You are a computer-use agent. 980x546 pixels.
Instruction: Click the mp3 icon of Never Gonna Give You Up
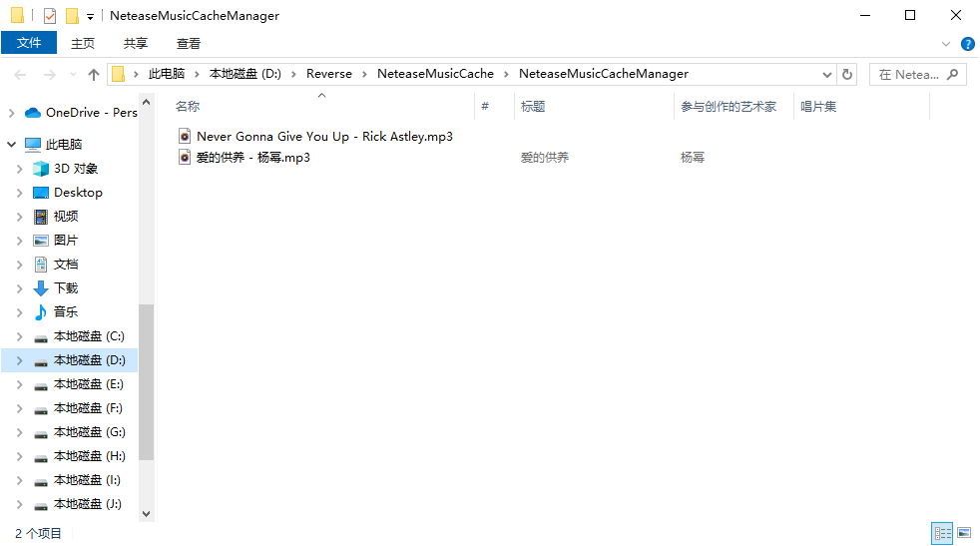185,137
